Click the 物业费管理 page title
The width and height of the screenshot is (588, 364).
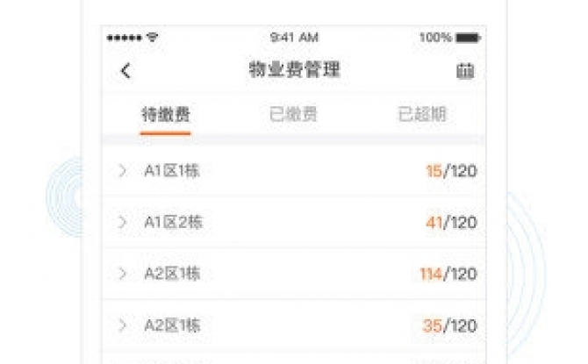tap(295, 69)
